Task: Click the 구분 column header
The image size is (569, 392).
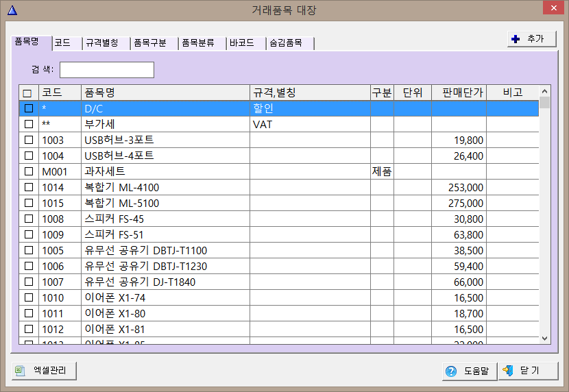Action: [382, 93]
